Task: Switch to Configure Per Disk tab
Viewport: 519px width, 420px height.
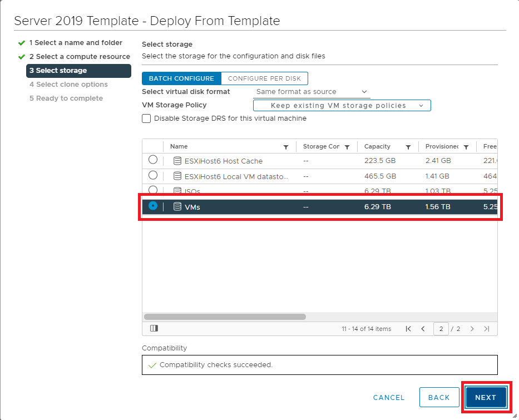Action: (264, 78)
